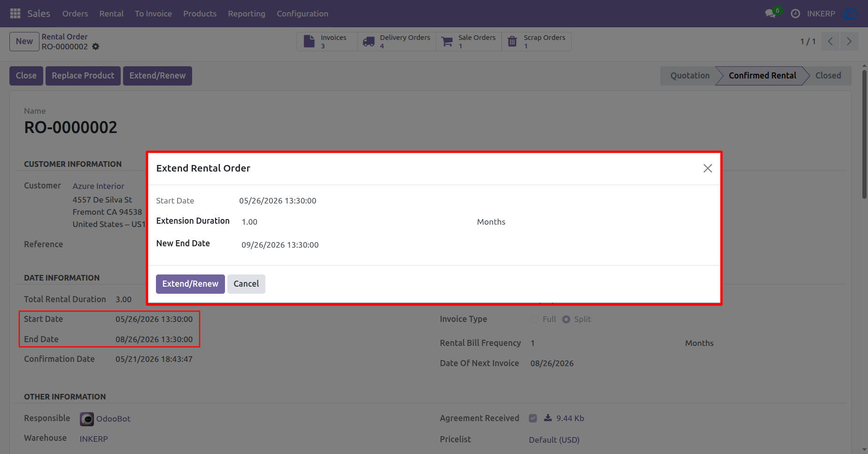
Task: Open Delivery Orders truck icon
Action: click(x=369, y=42)
